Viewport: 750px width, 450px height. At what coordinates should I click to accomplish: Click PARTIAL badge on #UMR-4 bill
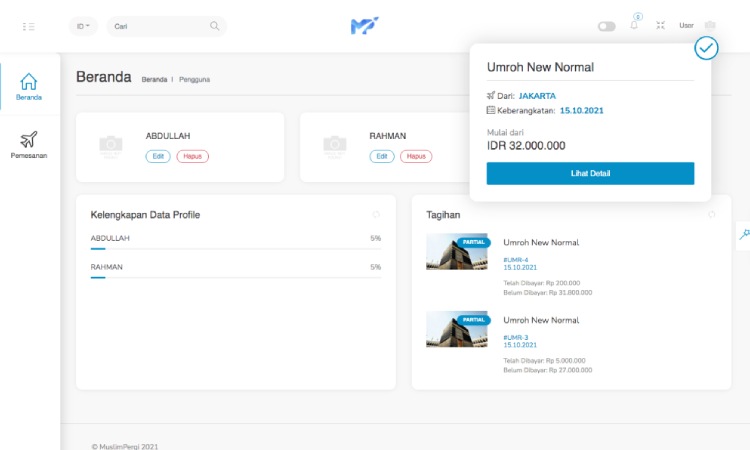pos(474,242)
